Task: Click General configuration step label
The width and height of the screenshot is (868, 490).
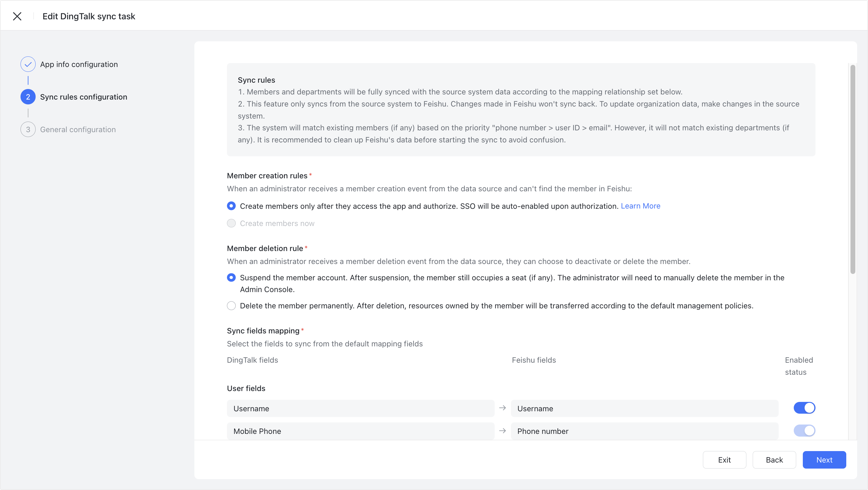Action: pyautogui.click(x=78, y=129)
